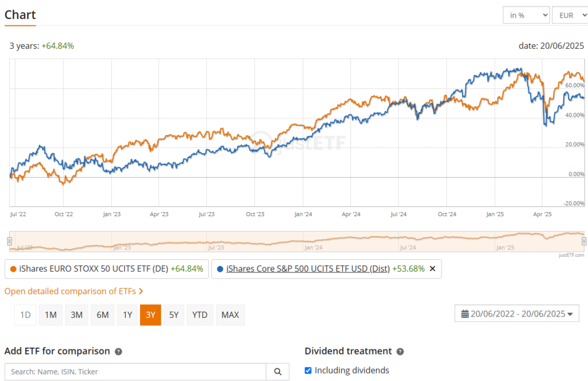This screenshot has width=588, height=381.
Task: Click the Apr '24 x-axis label
Action: [x=351, y=214]
